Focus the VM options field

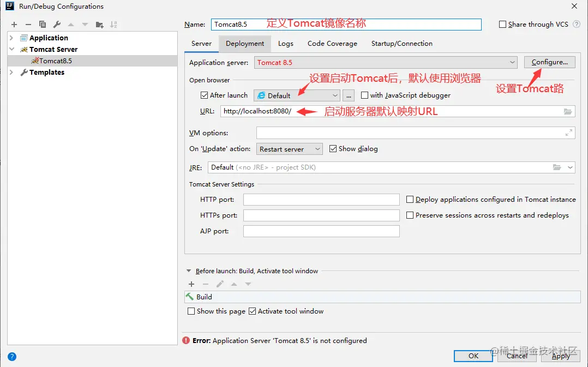point(416,133)
